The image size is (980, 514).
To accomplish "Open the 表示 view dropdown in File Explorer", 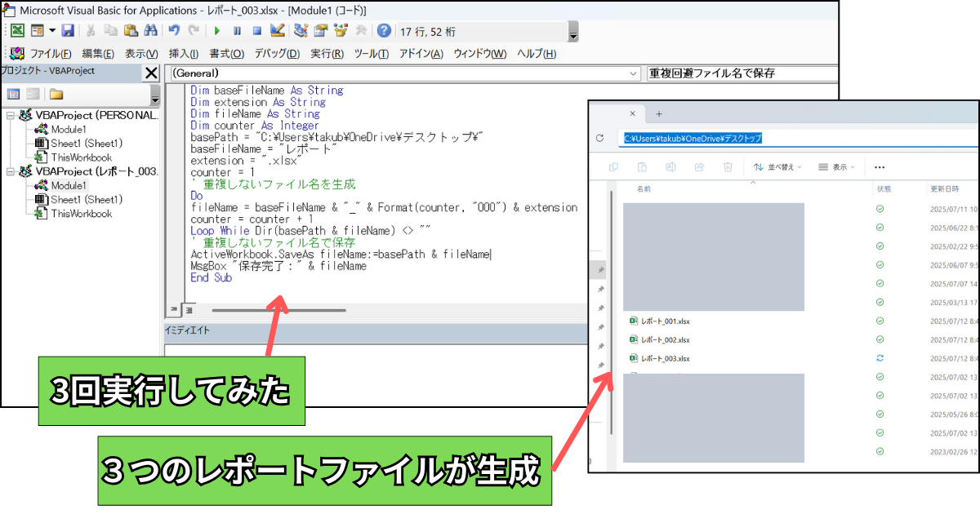I will pos(837,166).
